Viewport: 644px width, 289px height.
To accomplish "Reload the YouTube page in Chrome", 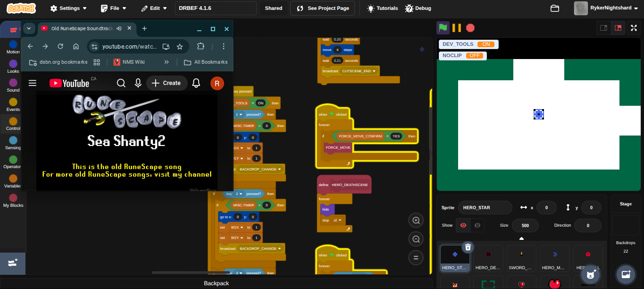I will tap(60, 46).
